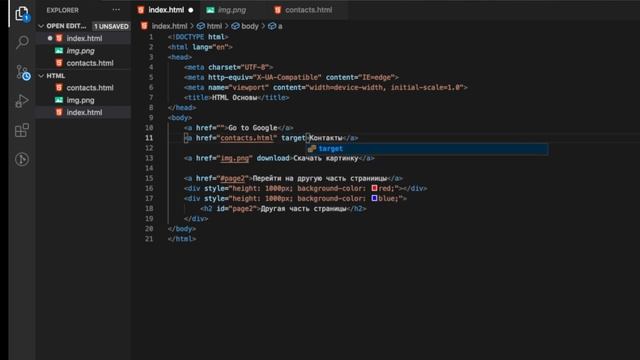Click image file icon on img.png tab
Screen dimensions: 640x360
(x=210, y=10)
